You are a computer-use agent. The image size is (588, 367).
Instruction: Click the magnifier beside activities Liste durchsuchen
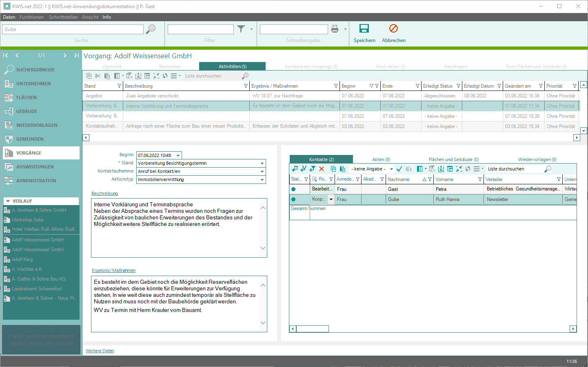coord(245,76)
